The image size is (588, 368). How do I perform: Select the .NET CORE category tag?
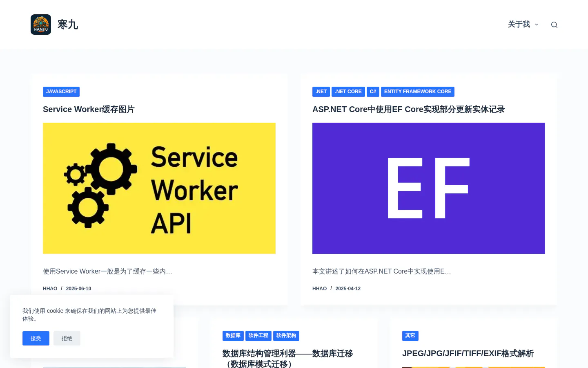point(348,92)
